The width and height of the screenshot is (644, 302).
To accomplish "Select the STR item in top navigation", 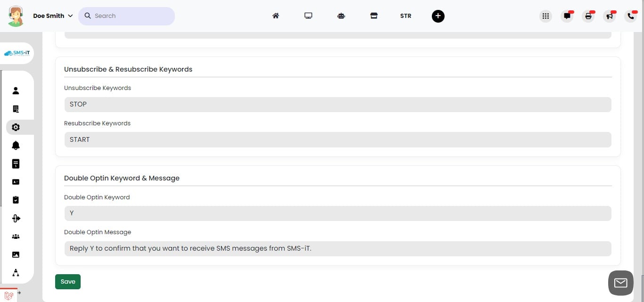I will click(x=405, y=16).
